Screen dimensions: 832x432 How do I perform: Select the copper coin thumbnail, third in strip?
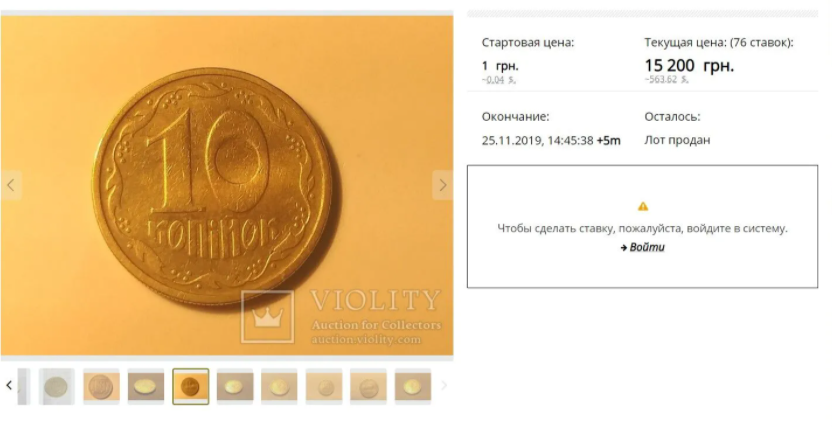[101, 386]
